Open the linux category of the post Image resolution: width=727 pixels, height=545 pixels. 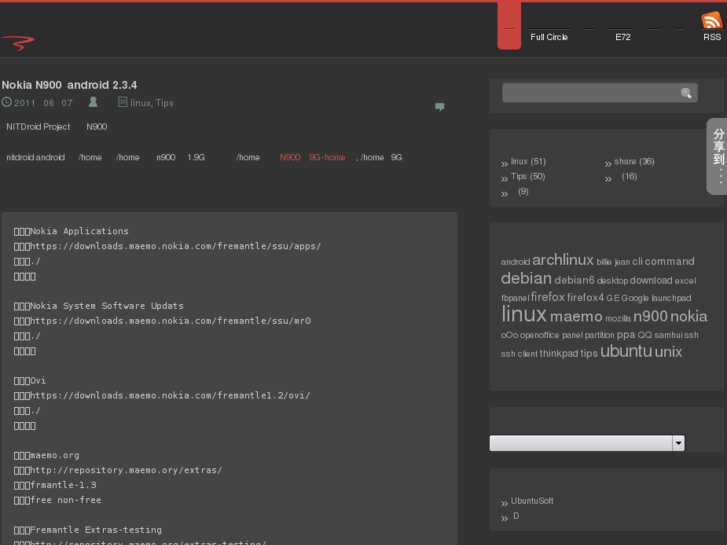[140, 103]
